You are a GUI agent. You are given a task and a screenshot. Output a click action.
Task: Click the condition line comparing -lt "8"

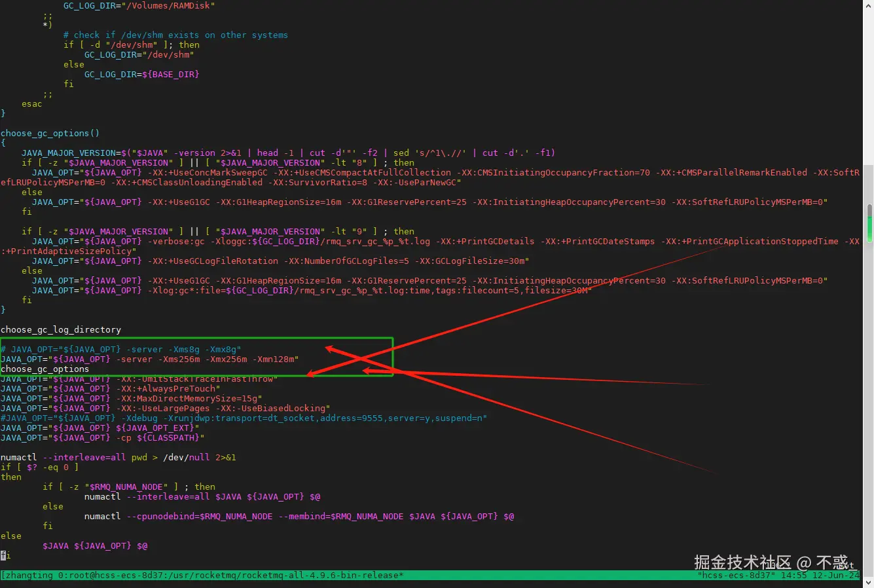(217, 162)
